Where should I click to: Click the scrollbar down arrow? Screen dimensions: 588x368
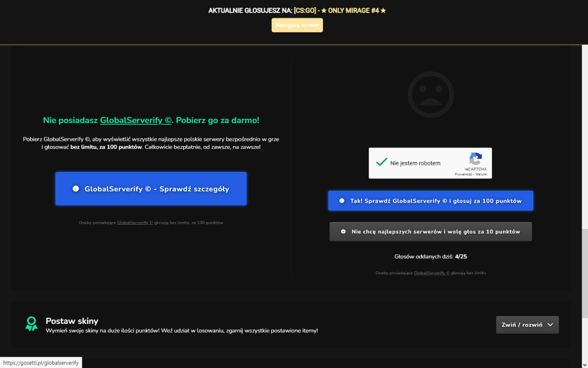[584, 364]
